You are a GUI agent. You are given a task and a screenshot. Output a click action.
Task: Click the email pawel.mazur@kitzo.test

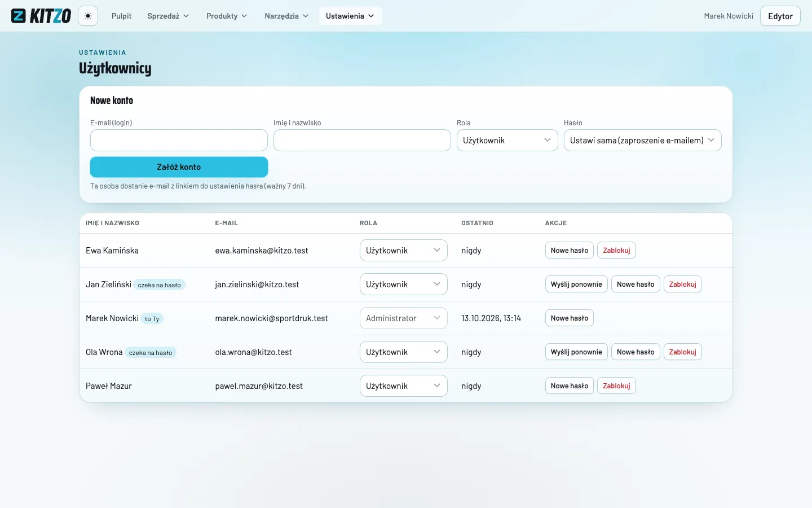pyautogui.click(x=259, y=386)
